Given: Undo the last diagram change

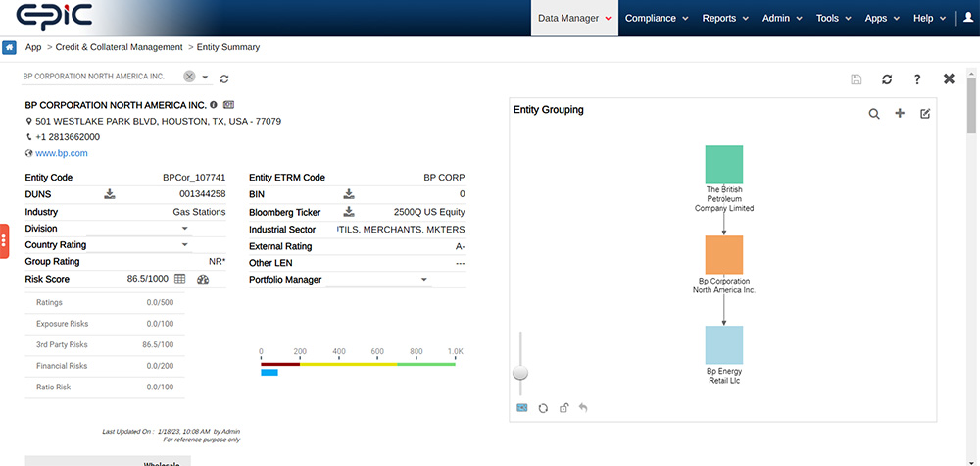Looking at the screenshot, I should click(x=583, y=408).
